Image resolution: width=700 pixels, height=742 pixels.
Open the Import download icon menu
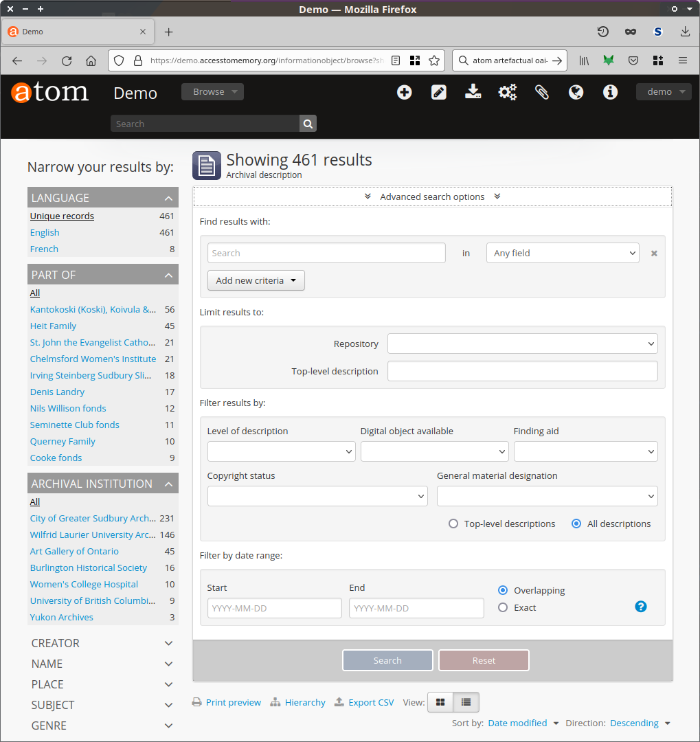473,93
